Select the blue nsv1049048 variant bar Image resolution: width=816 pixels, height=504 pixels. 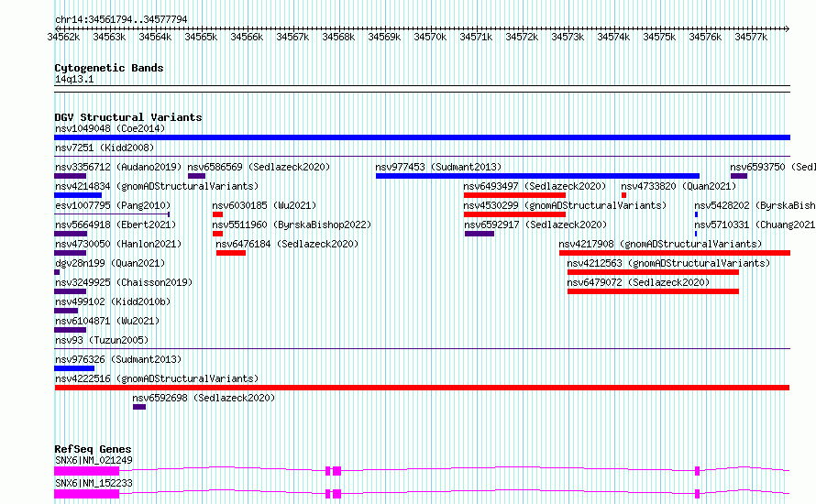coord(422,137)
